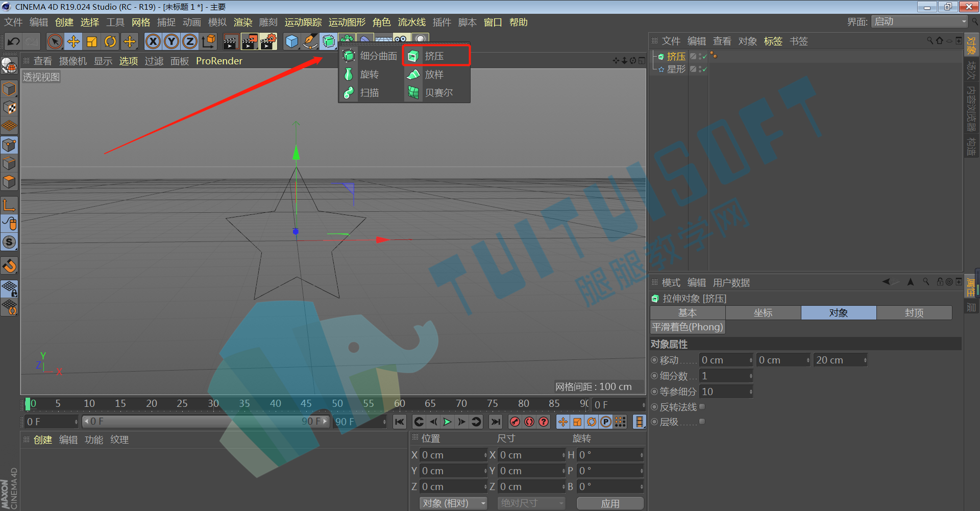980x511 pixels.
Task: Open the 界面 layout dropdown
Action: coord(919,21)
